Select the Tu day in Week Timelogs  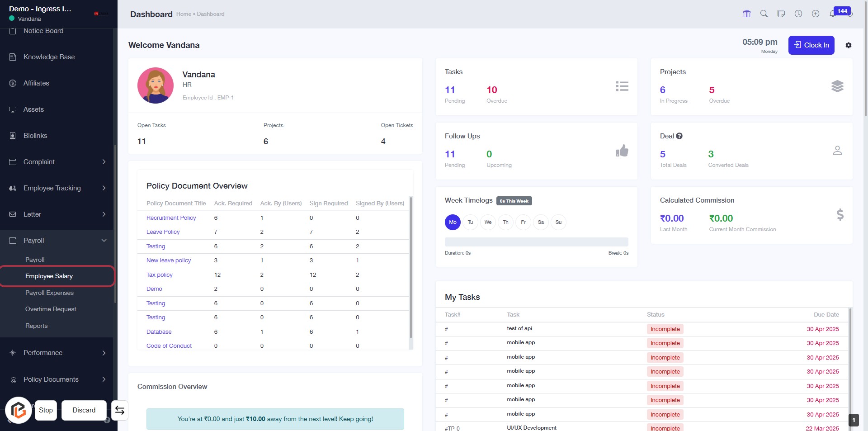[x=470, y=222]
